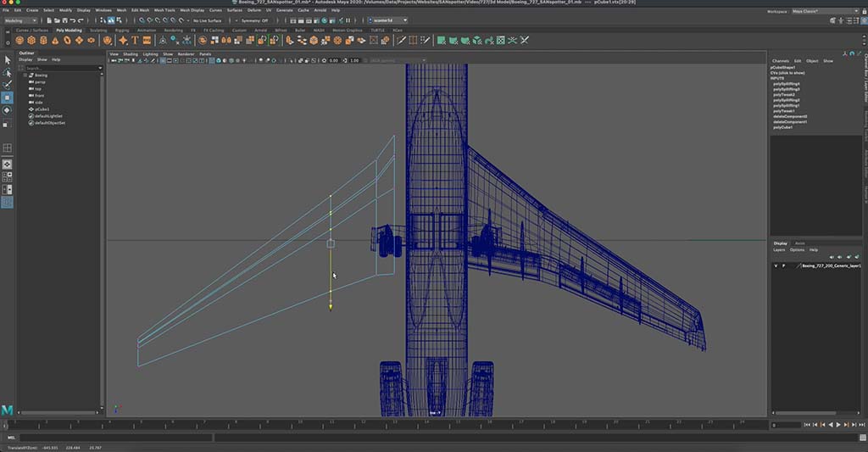Select polySplitRing4 in the INPUTS list
868x452 pixels.
[787, 84]
